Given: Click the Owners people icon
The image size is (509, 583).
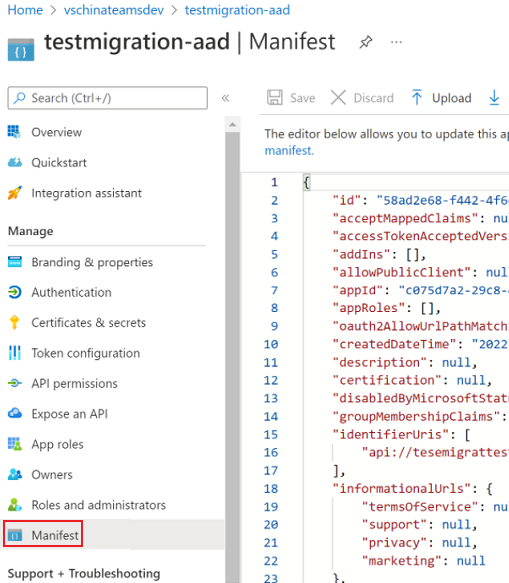Looking at the screenshot, I should [x=15, y=474].
